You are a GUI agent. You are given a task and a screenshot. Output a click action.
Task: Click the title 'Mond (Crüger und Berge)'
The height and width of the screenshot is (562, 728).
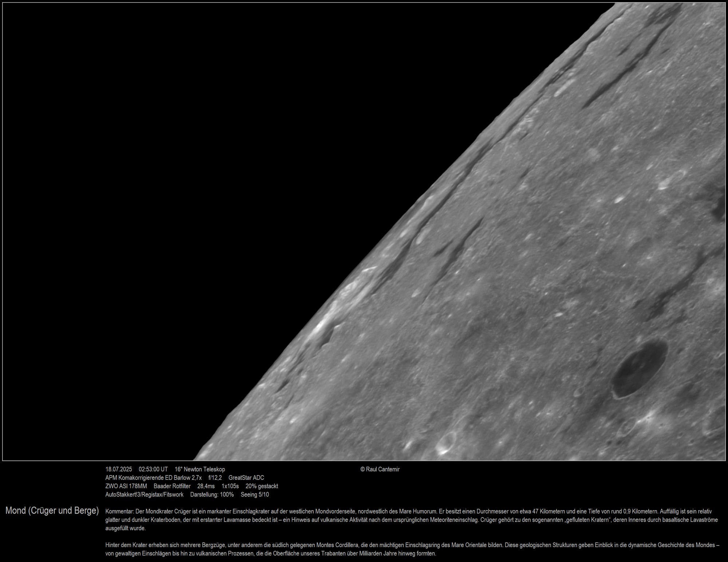[x=52, y=511]
